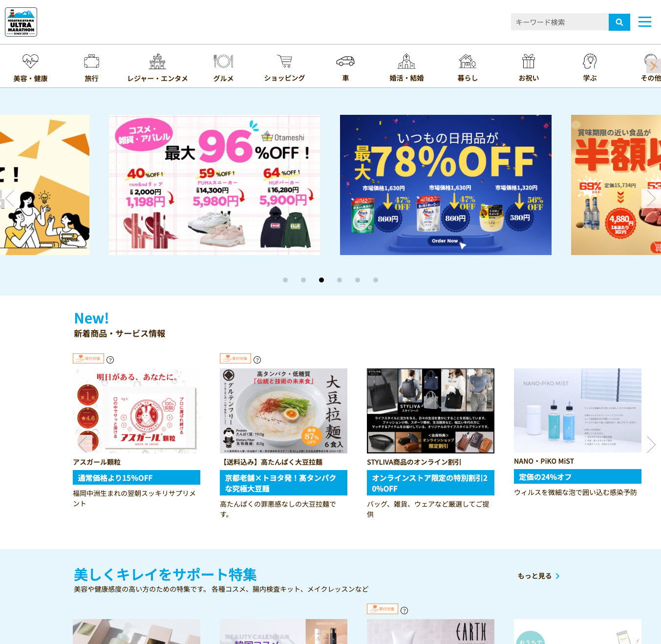Click 定価の24%オフ label
This screenshot has width=661, height=644.
pos(577,476)
